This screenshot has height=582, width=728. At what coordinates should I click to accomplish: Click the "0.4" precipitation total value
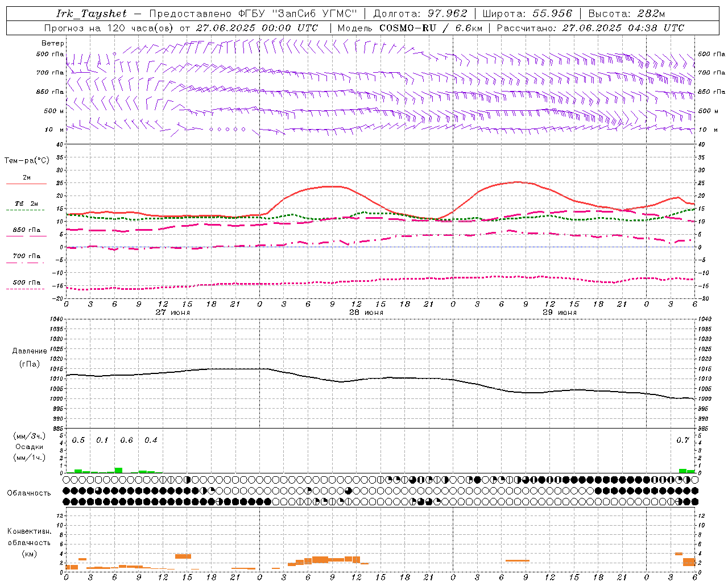151,440
